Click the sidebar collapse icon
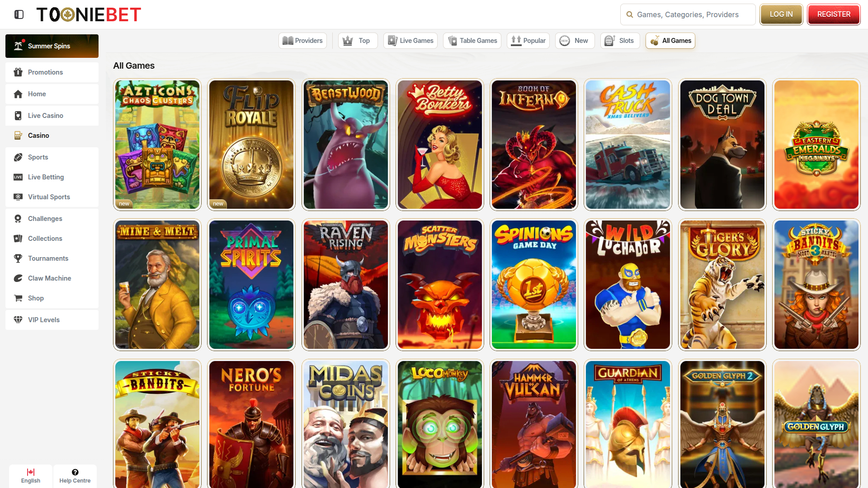 click(x=19, y=14)
